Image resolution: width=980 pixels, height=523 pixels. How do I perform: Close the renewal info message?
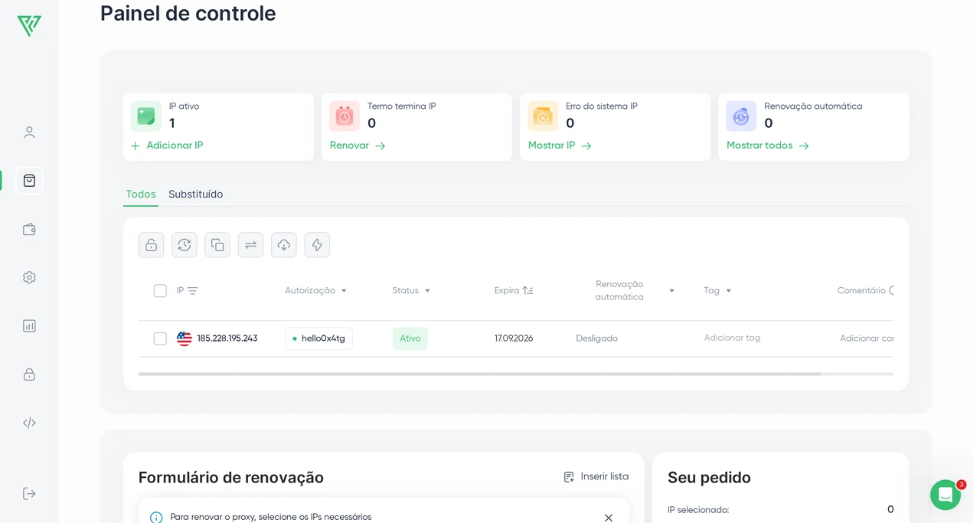[609, 518]
